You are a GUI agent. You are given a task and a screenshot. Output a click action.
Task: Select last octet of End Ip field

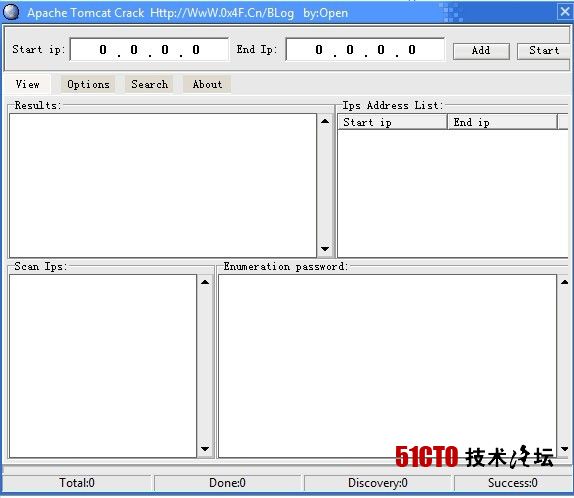tap(412, 50)
